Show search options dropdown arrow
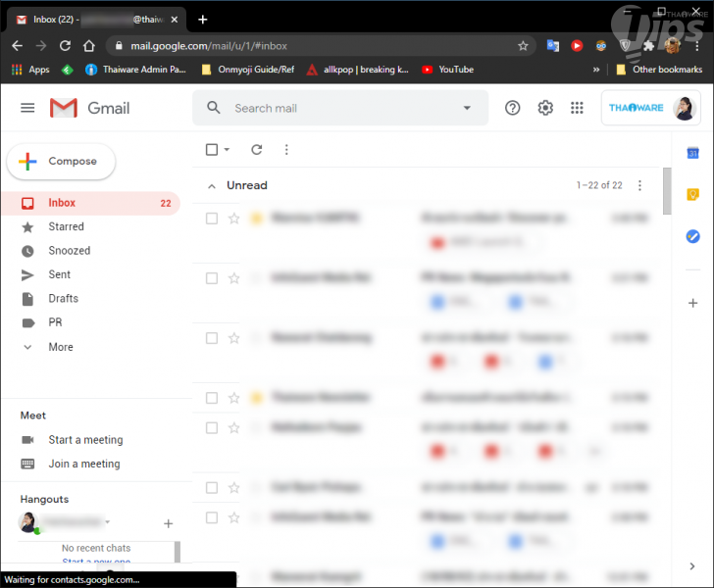The width and height of the screenshot is (714, 588). 467,108
